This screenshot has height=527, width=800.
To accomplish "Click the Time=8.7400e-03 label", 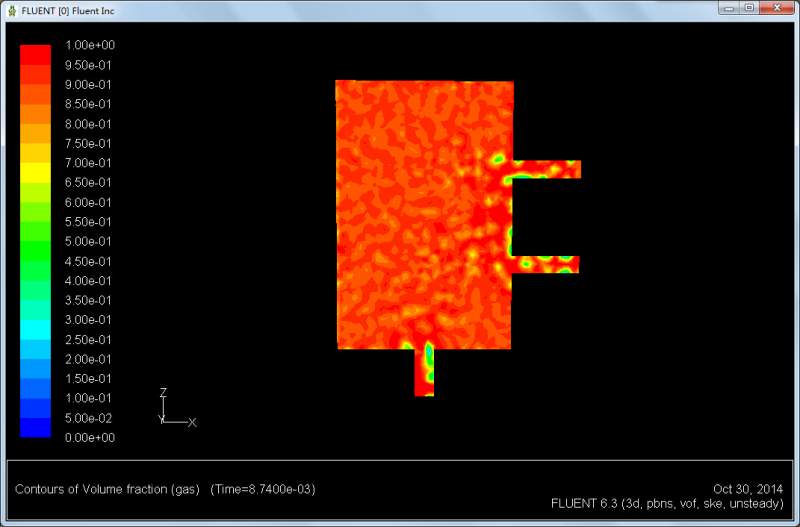I will (263, 489).
